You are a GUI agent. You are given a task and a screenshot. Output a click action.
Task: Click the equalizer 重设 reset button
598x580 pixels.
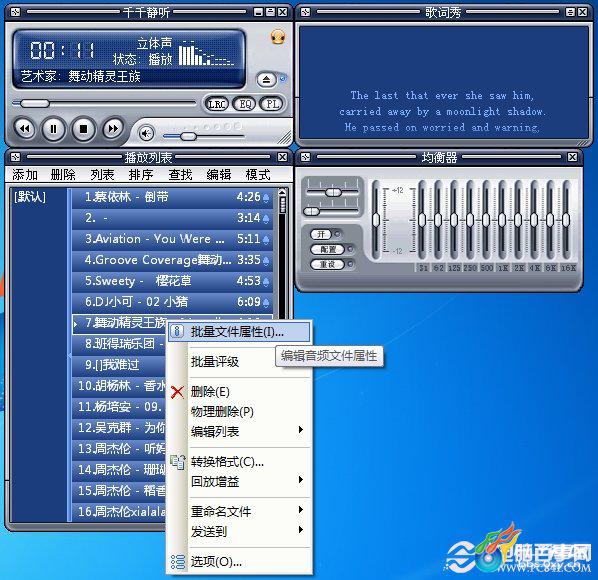(x=328, y=264)
